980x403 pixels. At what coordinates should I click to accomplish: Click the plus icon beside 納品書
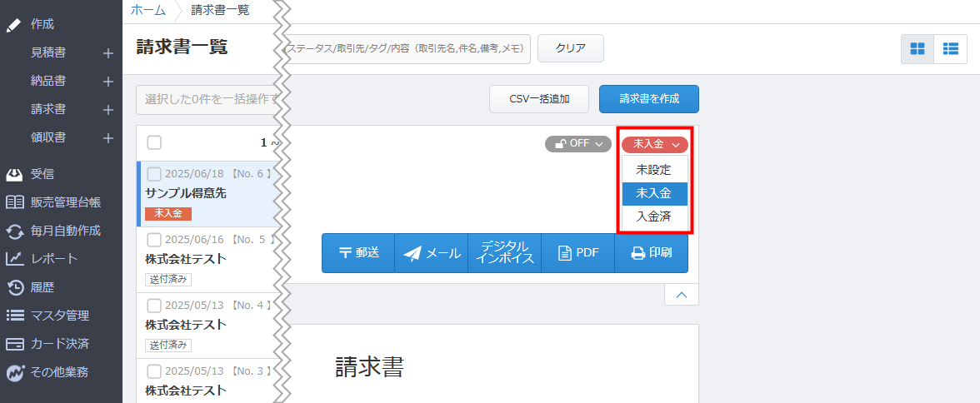click(107, 82)
